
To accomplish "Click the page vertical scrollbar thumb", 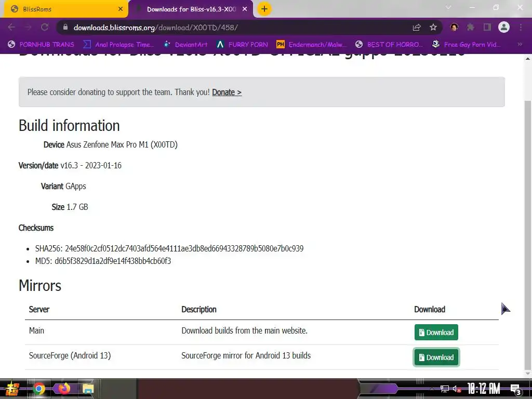I will click(528, 234).
